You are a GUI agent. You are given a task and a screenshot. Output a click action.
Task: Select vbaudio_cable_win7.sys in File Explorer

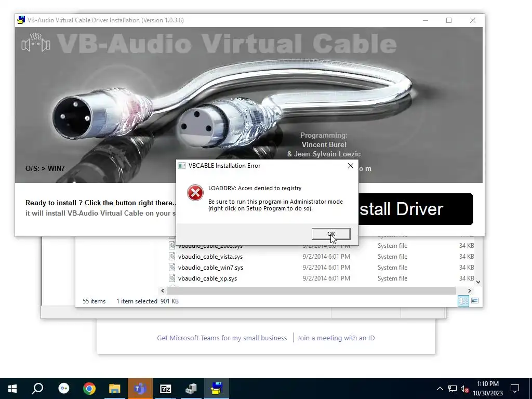[211, 268]
